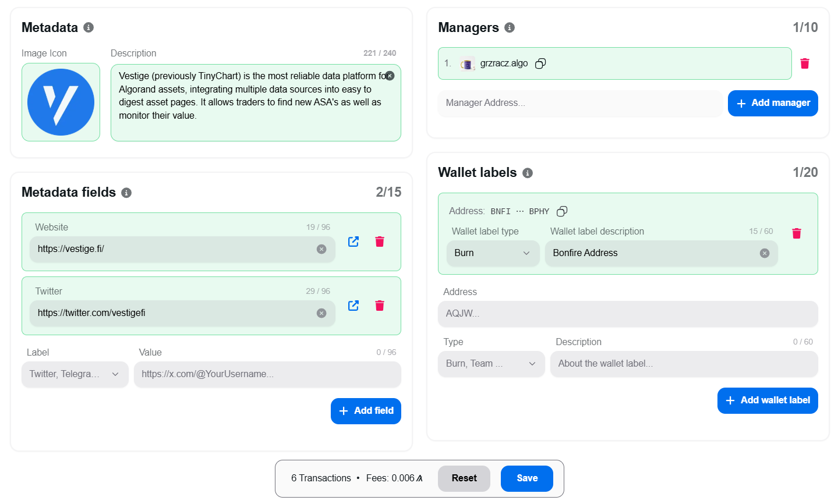Open the Label type dropdown (Twitter, Telegra...)
The width and height of the screenshot is (838, 504).
pyautogui.click(x=75, y=374)
